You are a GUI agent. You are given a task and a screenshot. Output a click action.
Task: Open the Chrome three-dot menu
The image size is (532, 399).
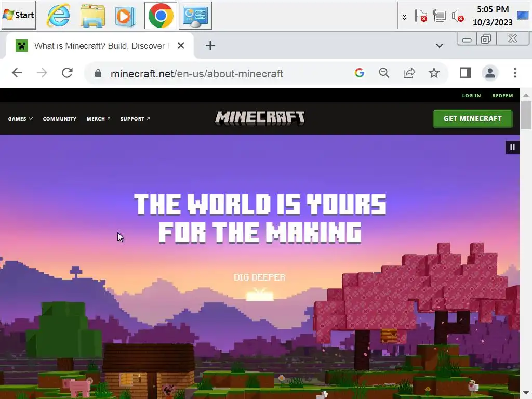(515, 73)
